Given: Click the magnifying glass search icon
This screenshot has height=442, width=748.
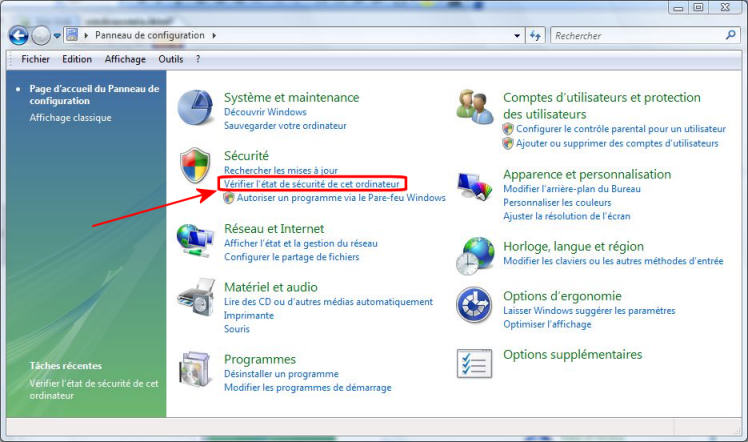Looking at the screenshot, I should click(x=730, y=35).
